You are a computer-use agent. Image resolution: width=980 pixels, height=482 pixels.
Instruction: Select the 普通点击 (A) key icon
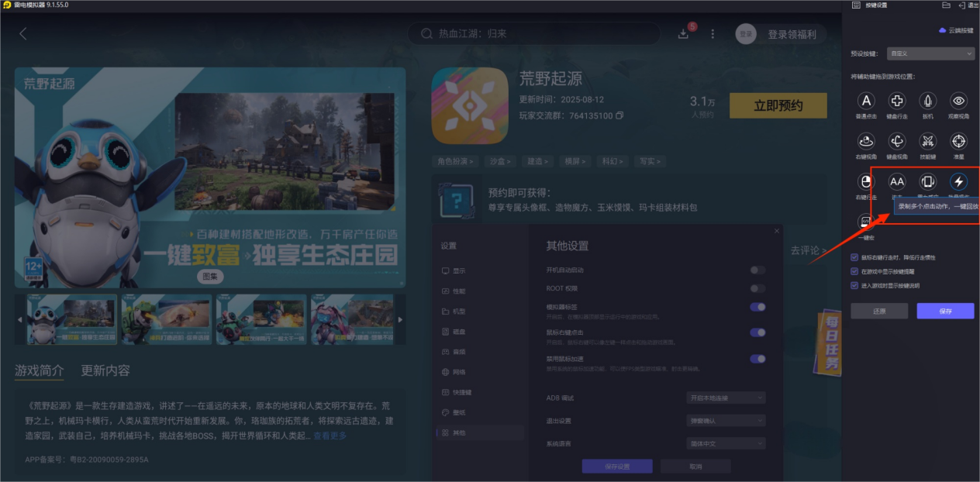pyautogui.click(x=866, y=101)
